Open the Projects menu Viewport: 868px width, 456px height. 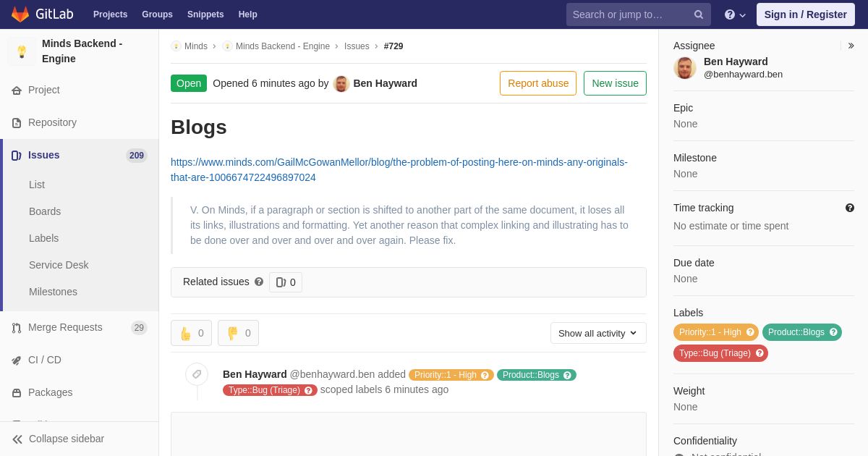pyautogui.click(x=111, y=14)
